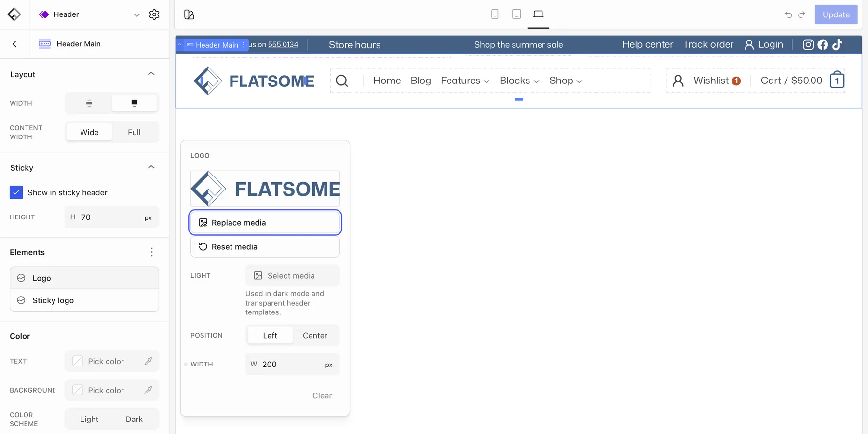Choose Light color scheme
868x434 pixels.
pos(89,419)
